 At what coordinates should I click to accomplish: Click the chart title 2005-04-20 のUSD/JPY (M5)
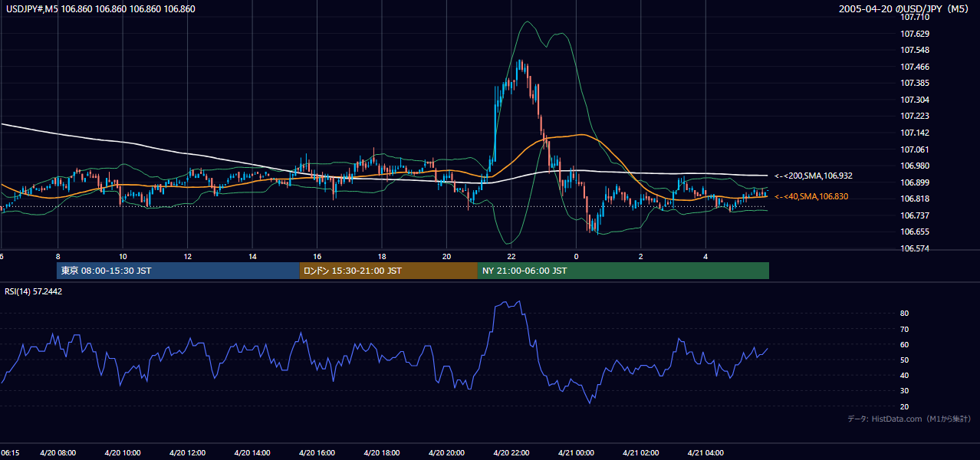904,9
